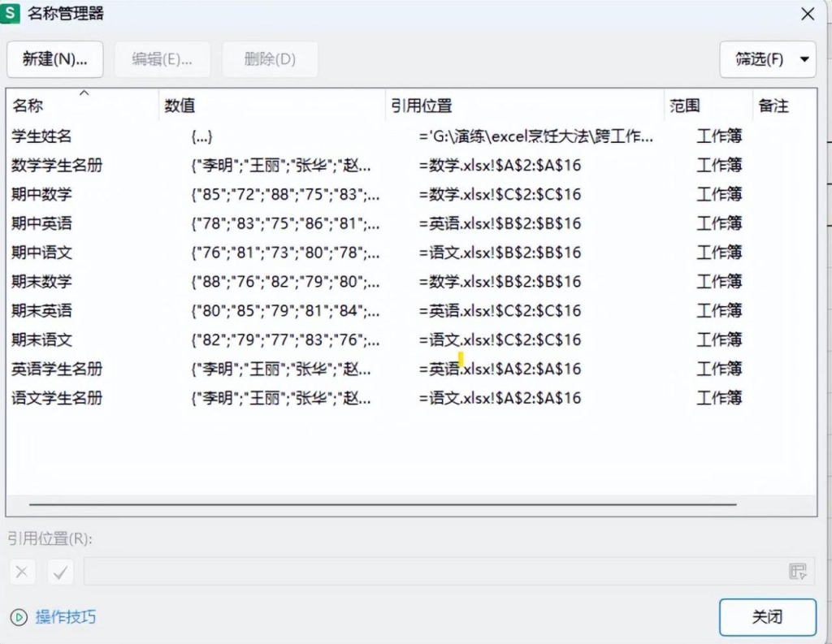
Task: Click the WPS spreadsheet icon in title bar
Action: [11, 14]
